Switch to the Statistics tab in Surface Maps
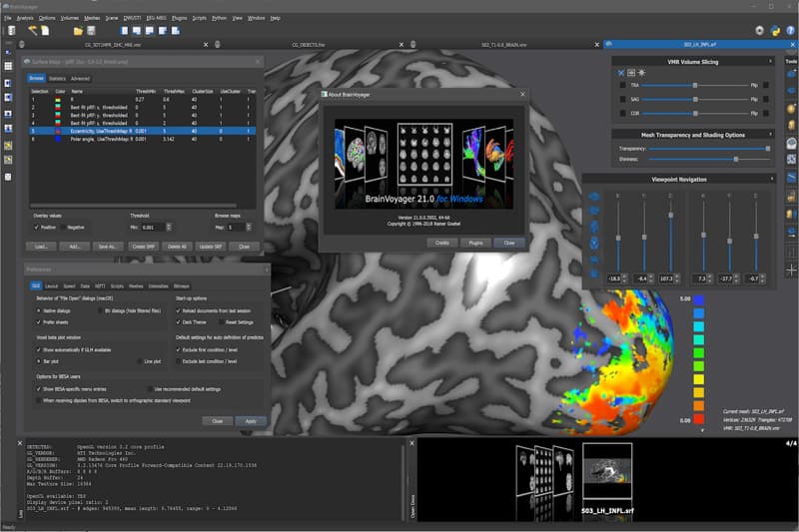 (57, 79)
